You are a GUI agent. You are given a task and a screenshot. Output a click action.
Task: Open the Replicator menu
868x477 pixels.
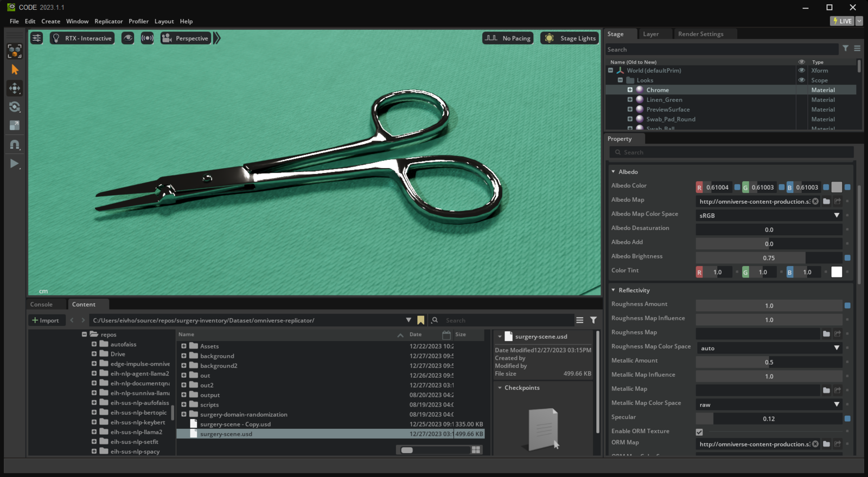108,21
